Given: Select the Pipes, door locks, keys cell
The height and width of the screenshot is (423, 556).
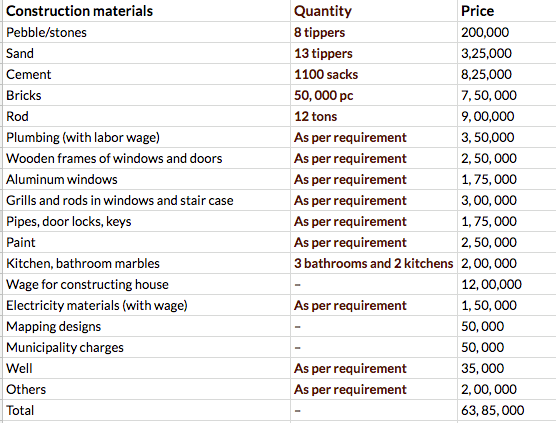Looking at the screenshot, I should (146, 221).
